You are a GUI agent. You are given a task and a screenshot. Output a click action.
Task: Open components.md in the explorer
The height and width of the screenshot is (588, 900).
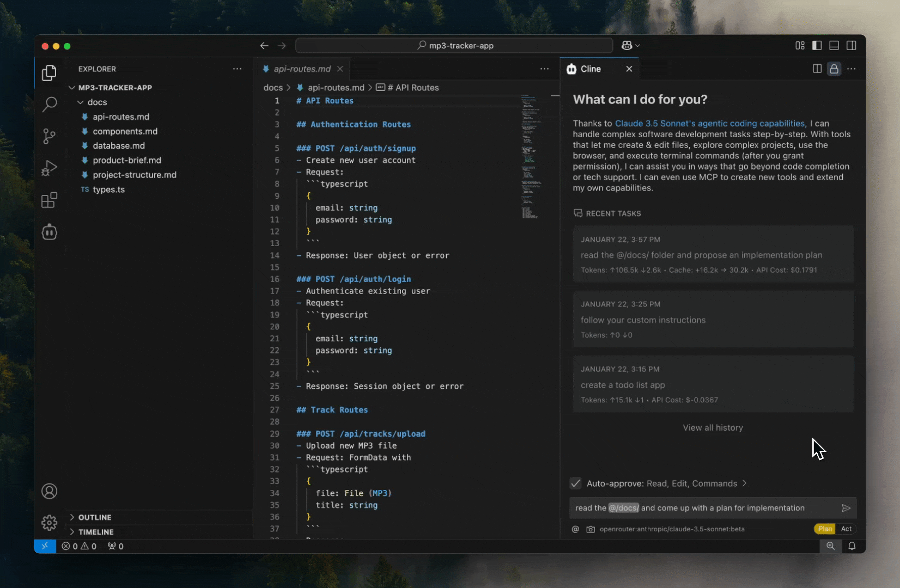[x=125, y=131]
